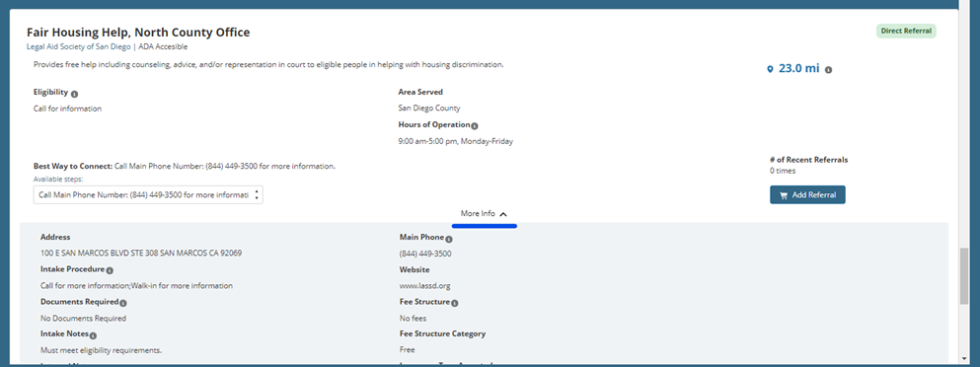
Task: Click the 0 times recent referrals text
Action: click(x=783, y=171)
